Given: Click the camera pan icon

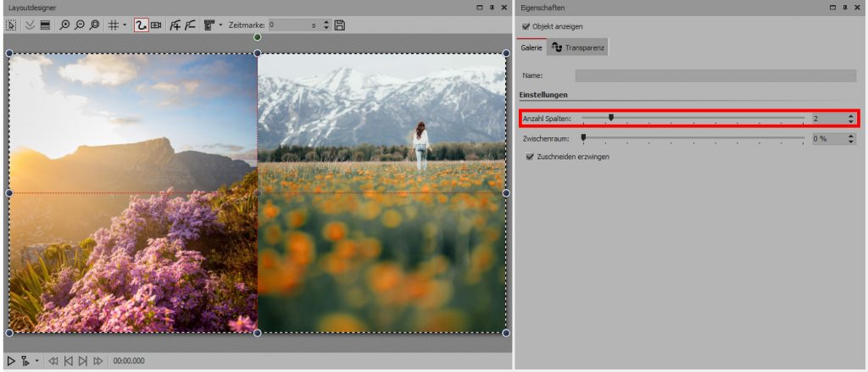Looking at the screenshot, I should (156, 25).
